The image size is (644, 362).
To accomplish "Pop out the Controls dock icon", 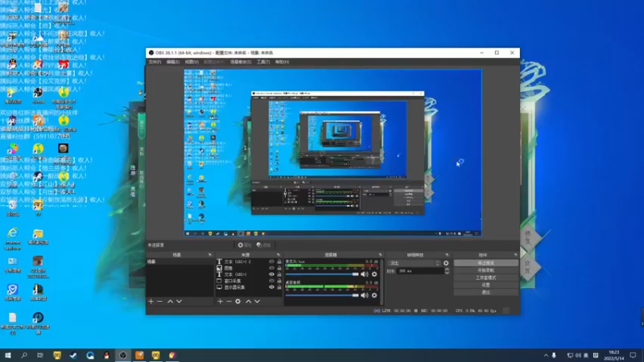I will 515,255.
